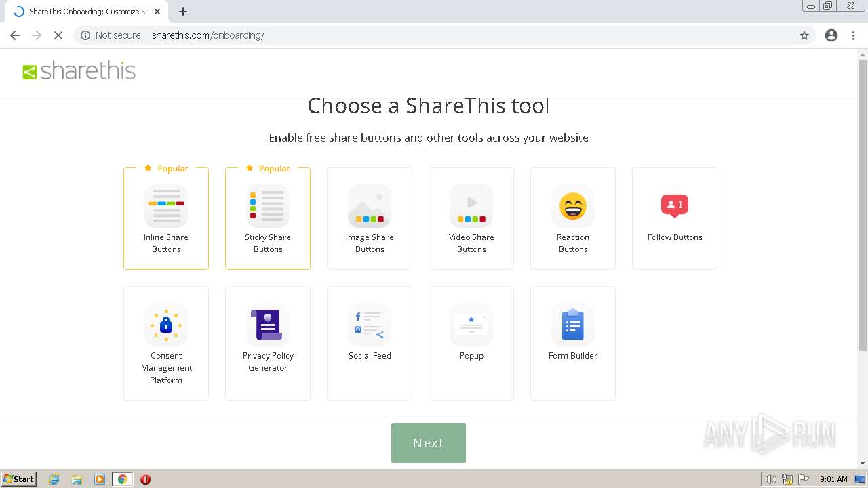Click the Video Share Buttons label

[x=471, y=243]
